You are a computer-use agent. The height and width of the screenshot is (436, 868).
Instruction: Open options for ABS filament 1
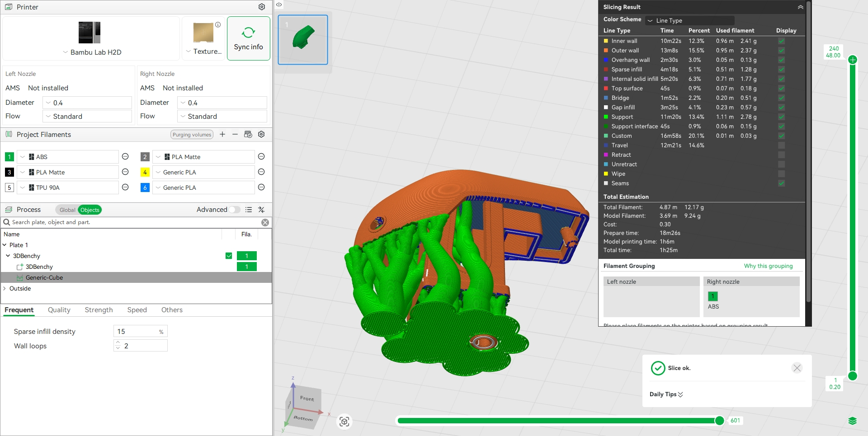pyautogui.click(x=126, y=157)
